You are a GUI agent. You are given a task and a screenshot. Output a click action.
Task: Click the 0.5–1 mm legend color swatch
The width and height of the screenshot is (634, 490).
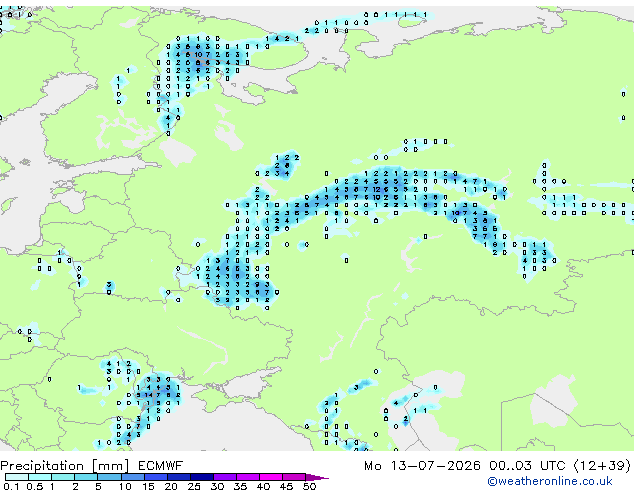coord(40,477)
